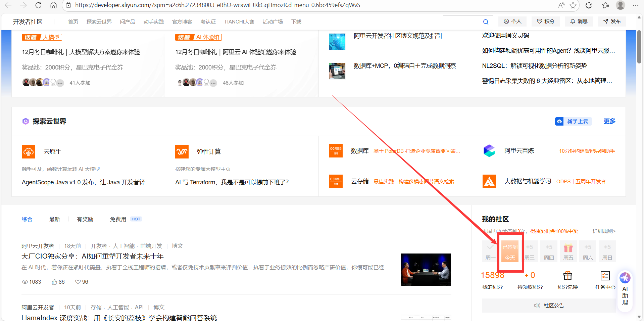Select the 弹性计算 icon
Image resolution: width=644 pixels, height=321 pixels.
tap(182, 151)
